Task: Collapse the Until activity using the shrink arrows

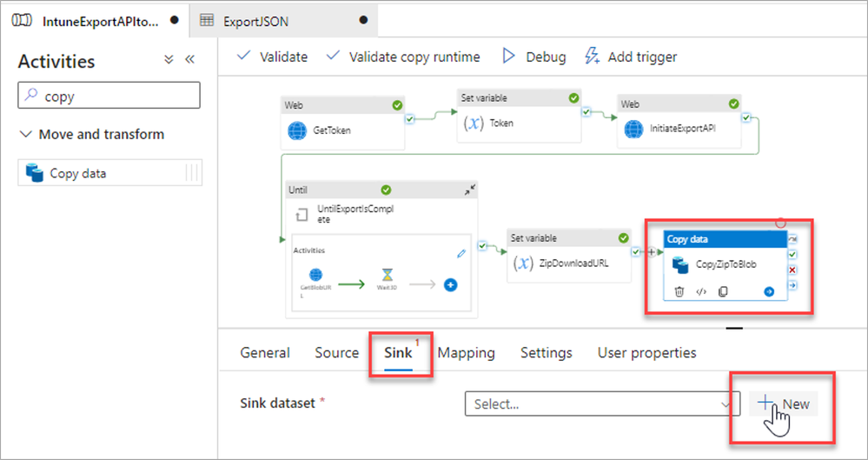Action: [469, 190]
